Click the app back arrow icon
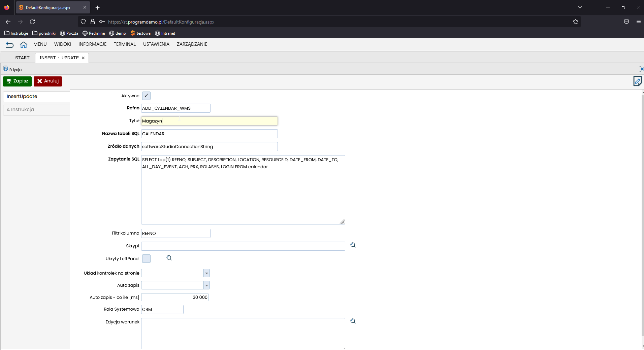Viewport: 644px width, 350px height. 10,44
